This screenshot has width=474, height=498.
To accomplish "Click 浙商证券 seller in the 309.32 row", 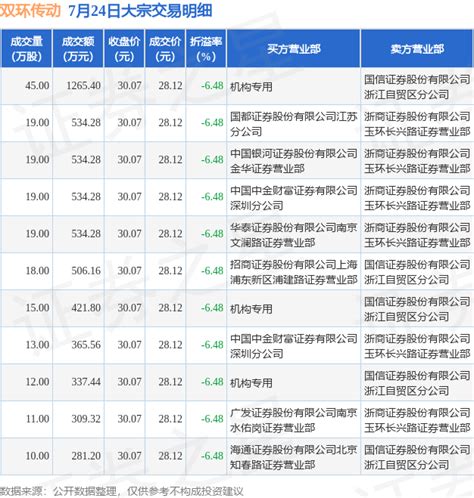I will point(417,420).
